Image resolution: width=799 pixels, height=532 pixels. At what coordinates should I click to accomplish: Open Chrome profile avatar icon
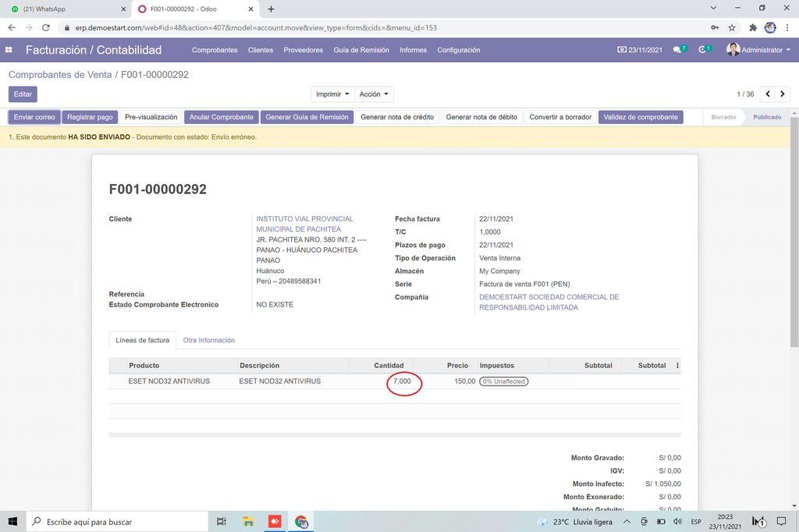(770, 27)
